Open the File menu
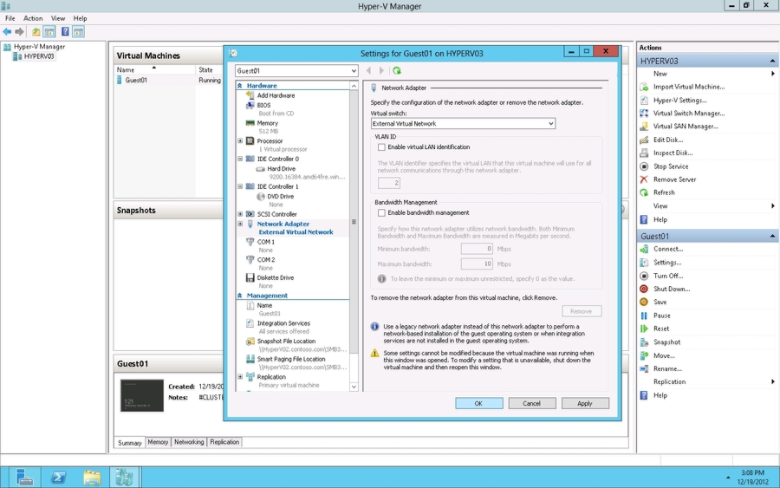The width and height of the screenshot is (780, 488). [x=10, y=18]
